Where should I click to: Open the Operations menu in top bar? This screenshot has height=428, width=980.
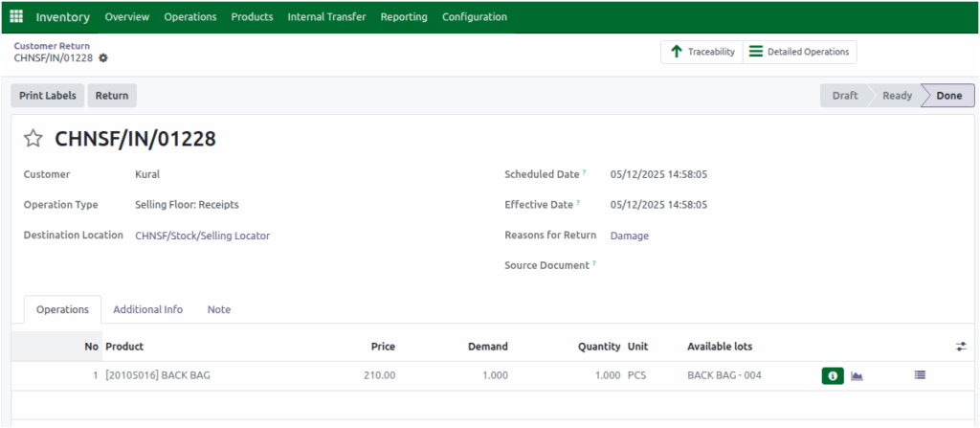pyautogui.click(x=190, y=17)
